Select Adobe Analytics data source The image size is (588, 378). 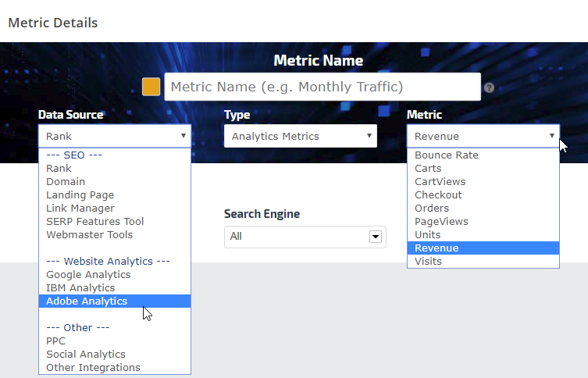(87, 301)
